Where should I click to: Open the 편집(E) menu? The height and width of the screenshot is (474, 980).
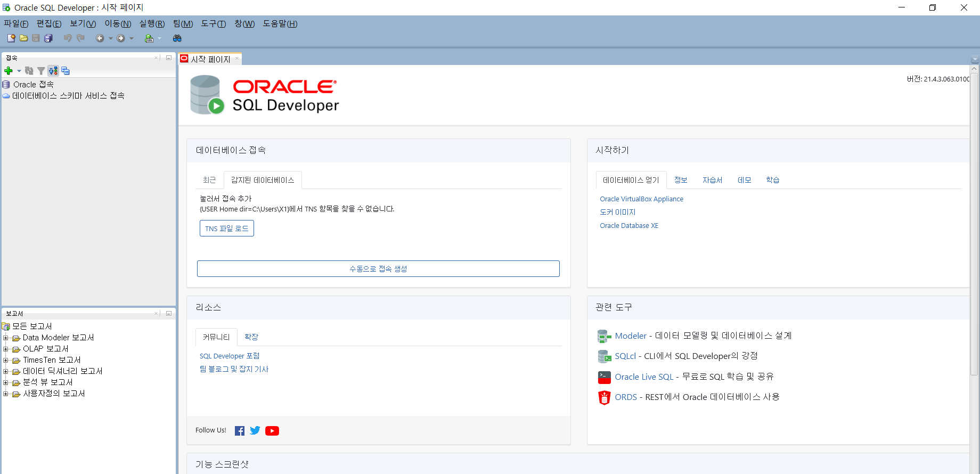click(49, 24)
